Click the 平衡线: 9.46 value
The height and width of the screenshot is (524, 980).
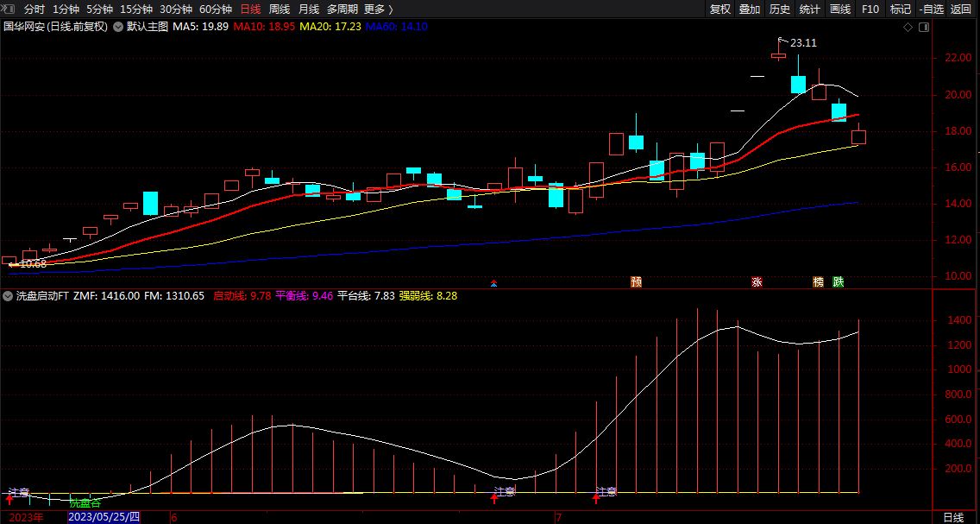(x=304, y=296)
